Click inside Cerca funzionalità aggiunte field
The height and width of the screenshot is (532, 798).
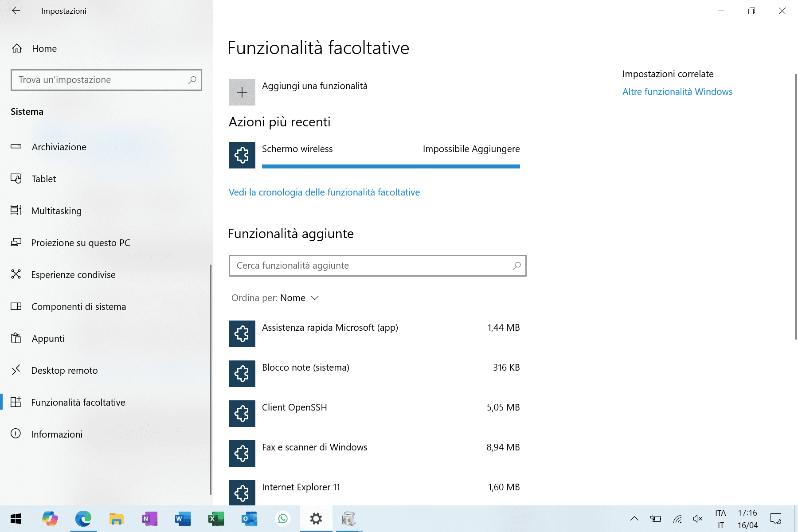click(377, 266)
